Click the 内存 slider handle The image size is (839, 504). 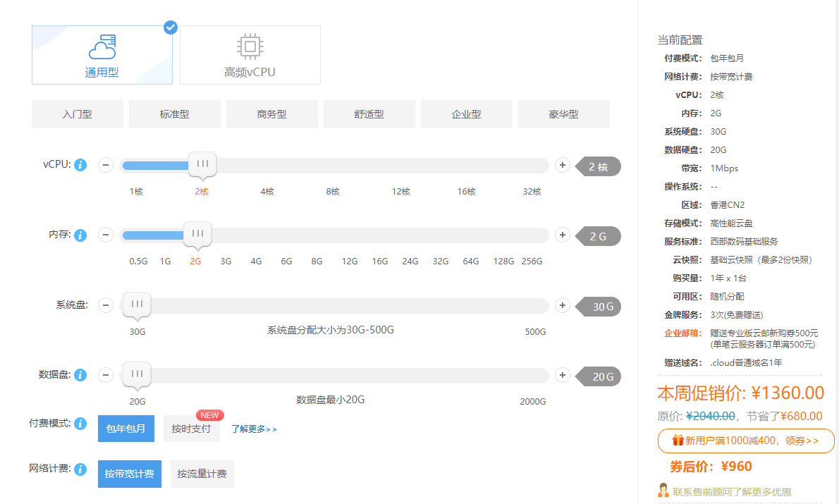197,235
